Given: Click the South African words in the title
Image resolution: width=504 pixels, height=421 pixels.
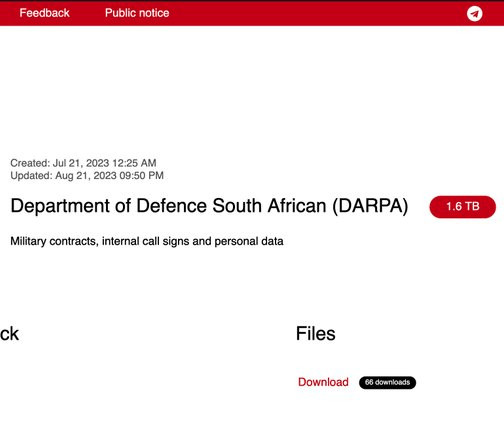Looking at the screenshot, I should point(269,206).
